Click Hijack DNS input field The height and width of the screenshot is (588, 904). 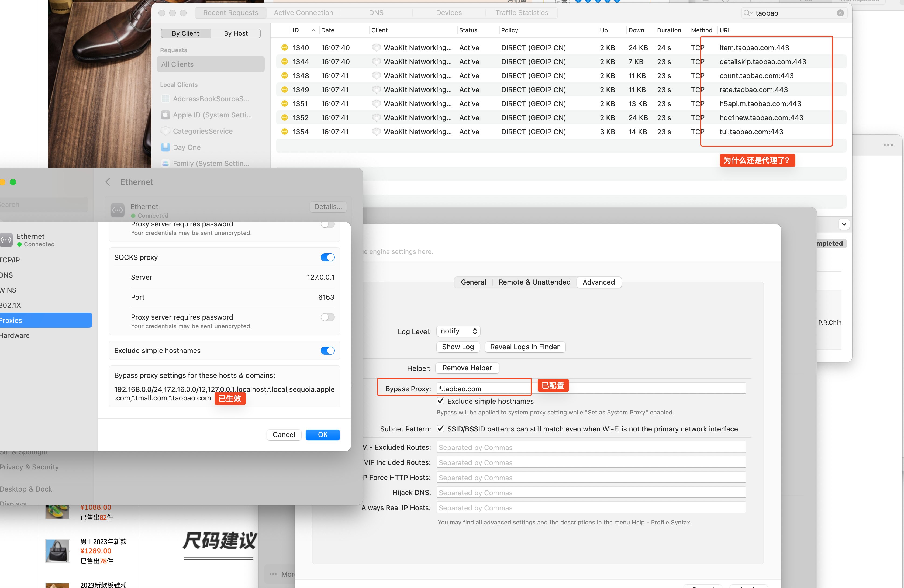coord(591,492)
